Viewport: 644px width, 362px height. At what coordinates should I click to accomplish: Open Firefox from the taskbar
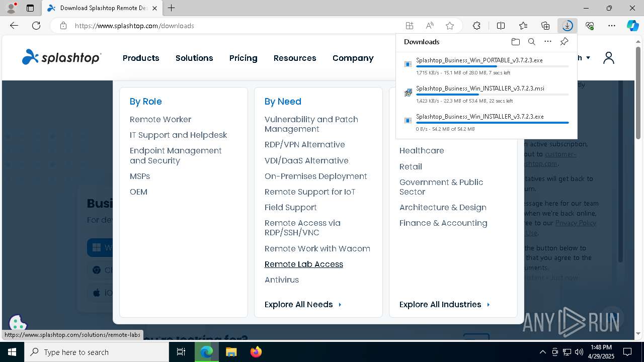(256, 352)
